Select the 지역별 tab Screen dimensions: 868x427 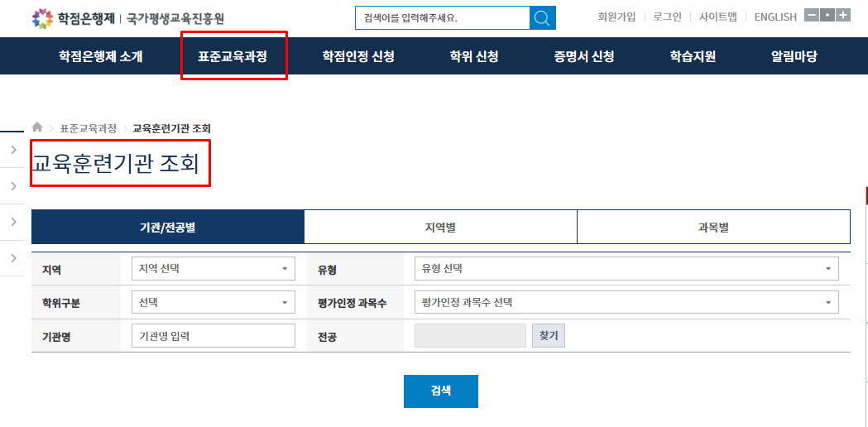pos(441,227)
